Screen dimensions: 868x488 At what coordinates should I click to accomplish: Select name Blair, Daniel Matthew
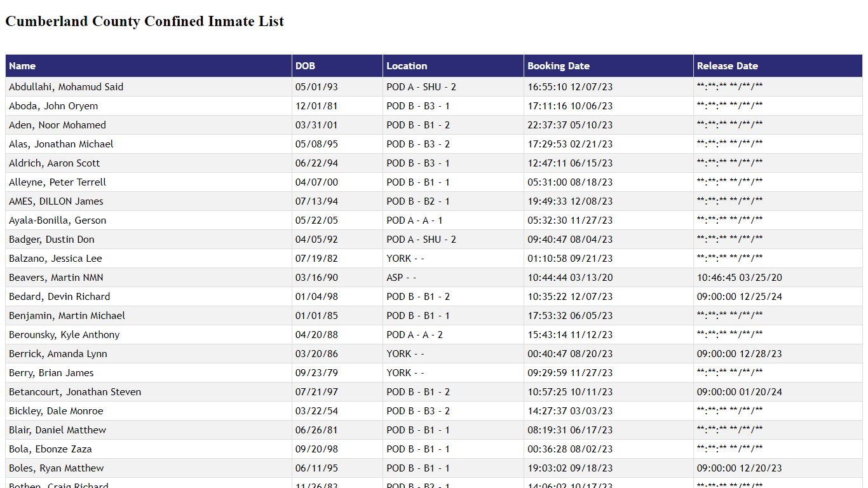pos(58,430)
